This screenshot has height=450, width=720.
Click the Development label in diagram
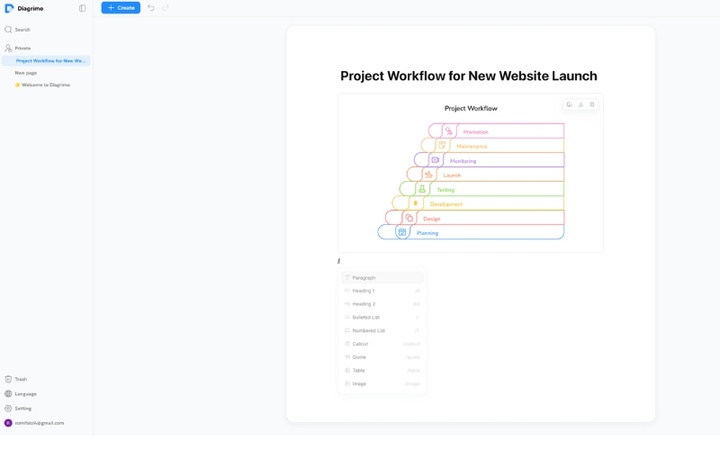click(446, 204)
